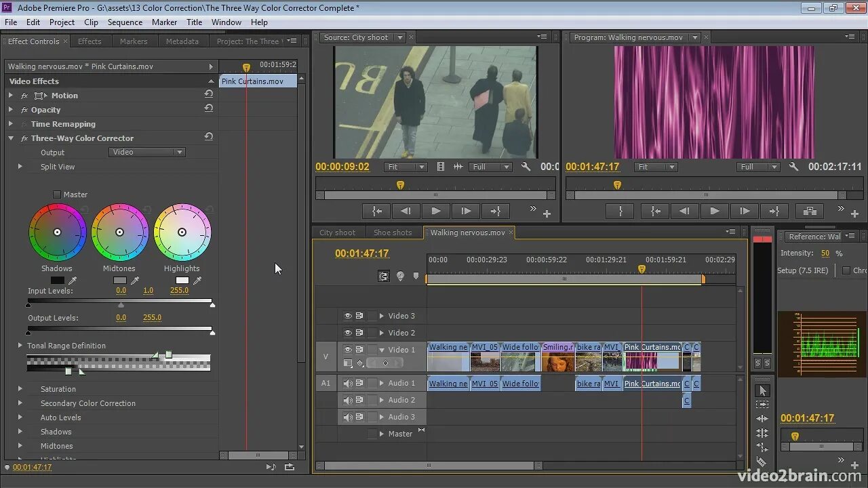Screen dimensions: 868x488
Task: Reset the Three-Way Color Corrector effect
Action: tap(209, 137)
